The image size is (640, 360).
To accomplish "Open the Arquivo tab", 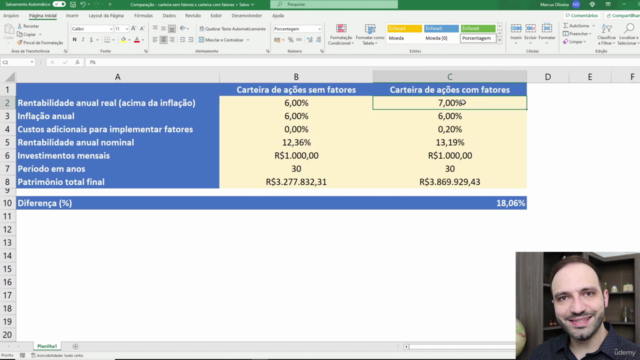I will [x=11, y=16].
